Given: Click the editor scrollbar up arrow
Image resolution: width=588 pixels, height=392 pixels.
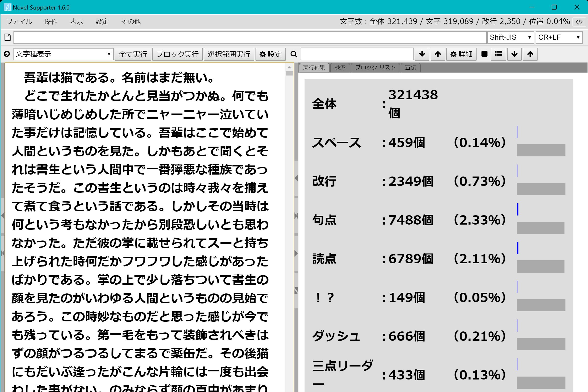Looking at the screenshot, I should pyautogui.click(x=289, y=67).
